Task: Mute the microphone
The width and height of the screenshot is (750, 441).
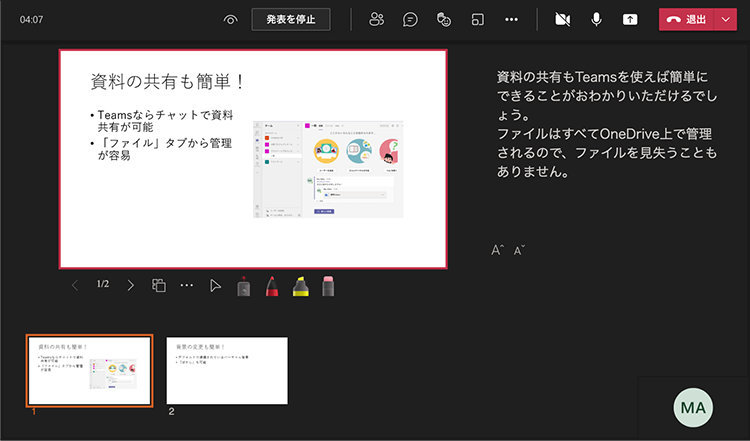Action: coord(596,20)
